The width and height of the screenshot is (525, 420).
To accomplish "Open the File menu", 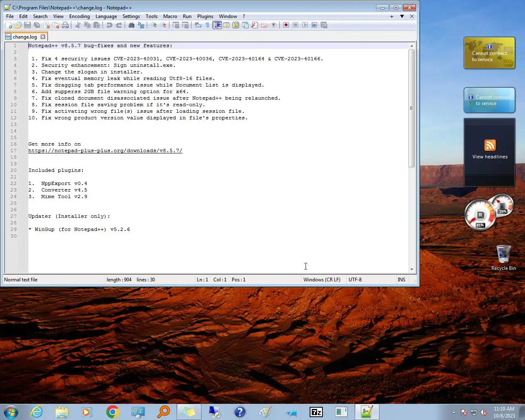I will pyautogui.click(x=10, y=16).
